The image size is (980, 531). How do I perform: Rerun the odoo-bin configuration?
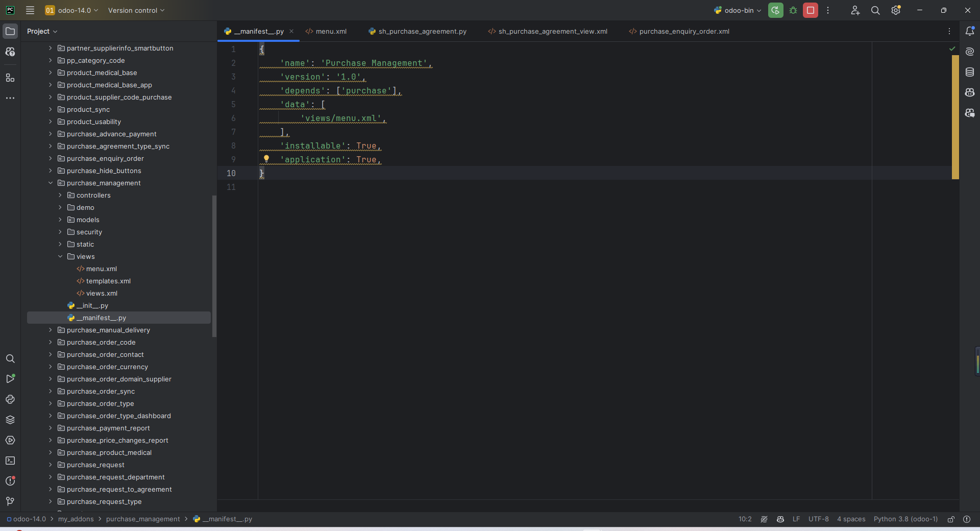[775, 10]
